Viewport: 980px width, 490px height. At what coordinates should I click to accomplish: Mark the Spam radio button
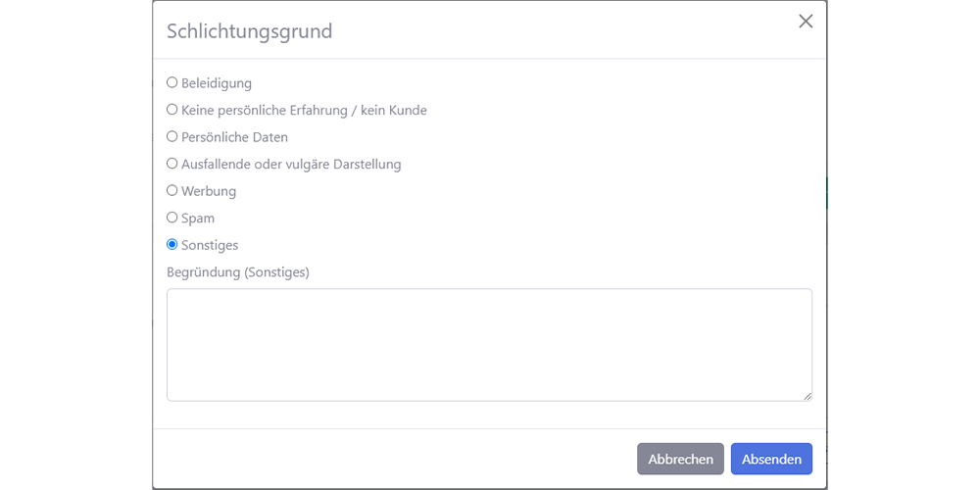pos(172,218)
